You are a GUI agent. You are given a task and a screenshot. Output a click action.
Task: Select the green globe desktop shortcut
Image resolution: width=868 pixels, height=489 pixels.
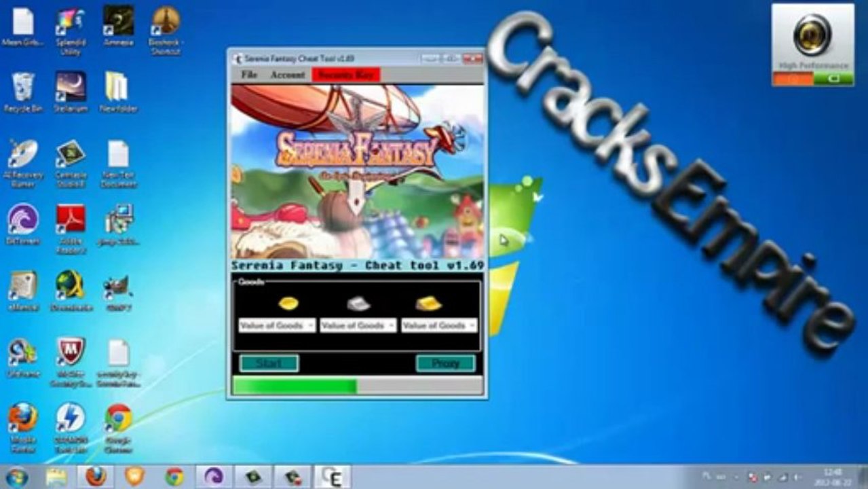(x=71, y=292)
